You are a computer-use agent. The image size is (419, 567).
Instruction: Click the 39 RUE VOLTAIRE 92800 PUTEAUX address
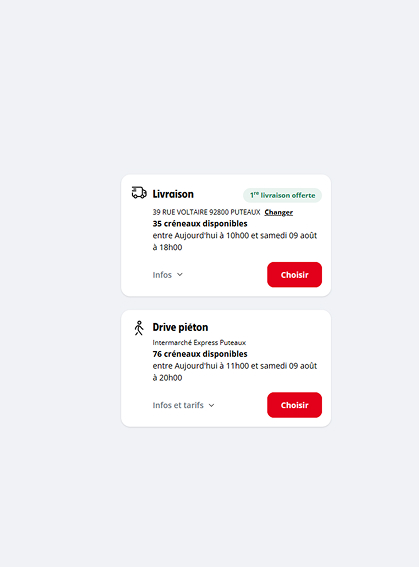pyautogui.click(x=206, y=212)
